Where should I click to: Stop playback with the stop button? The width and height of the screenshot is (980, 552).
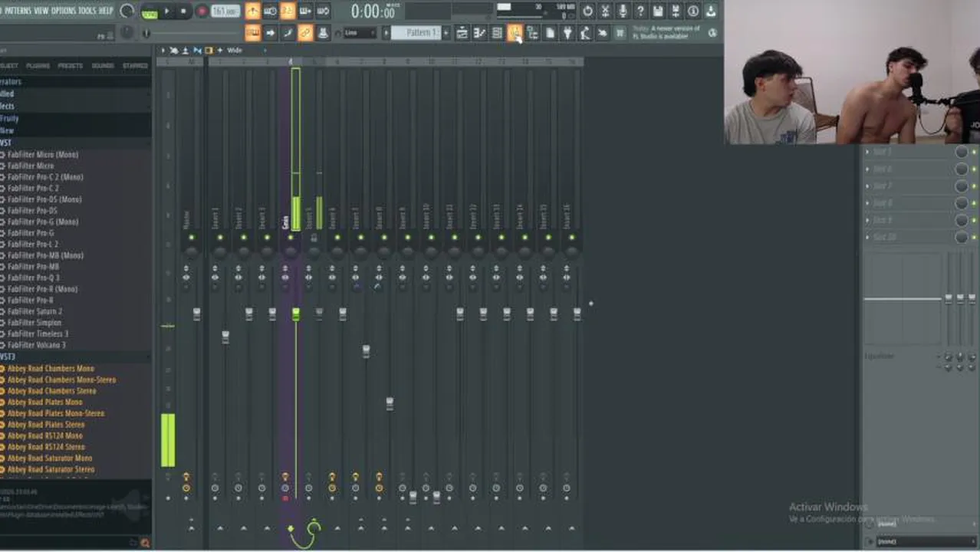click(x=184, y=11)
